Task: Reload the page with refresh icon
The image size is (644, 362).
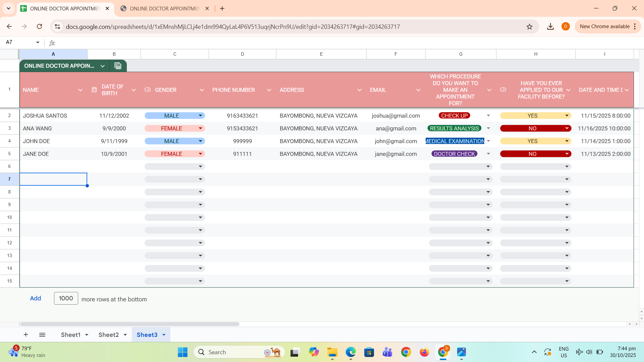Action: pyautogui.click(x=40, y=26)
